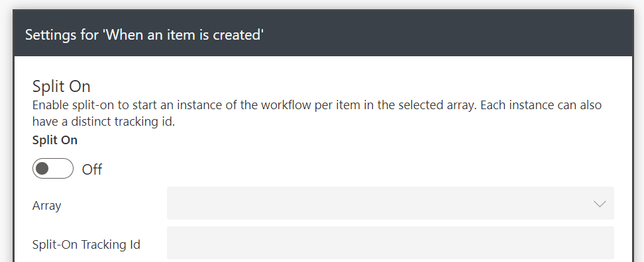
Task: Click the large 'Split On' section heading
Action: 61,87
